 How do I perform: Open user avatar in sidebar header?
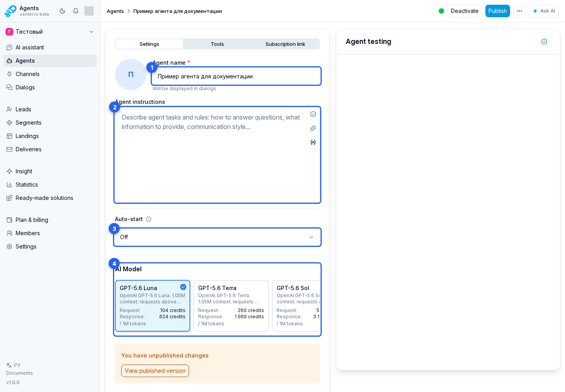tap(89, 11)
